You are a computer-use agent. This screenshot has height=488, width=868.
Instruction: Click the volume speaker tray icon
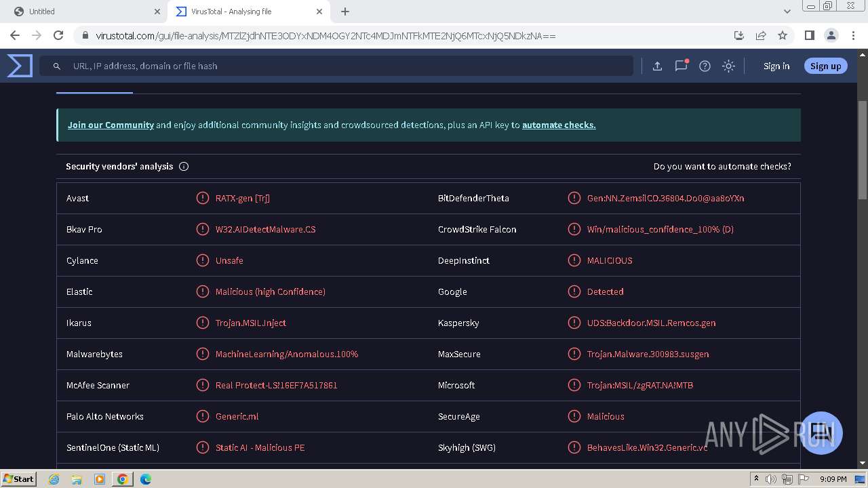point(771,479)
